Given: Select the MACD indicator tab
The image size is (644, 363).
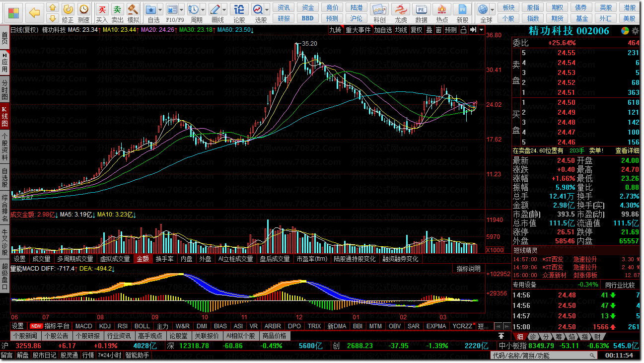Looking at the screenshot, I should (x=83, y=326).
